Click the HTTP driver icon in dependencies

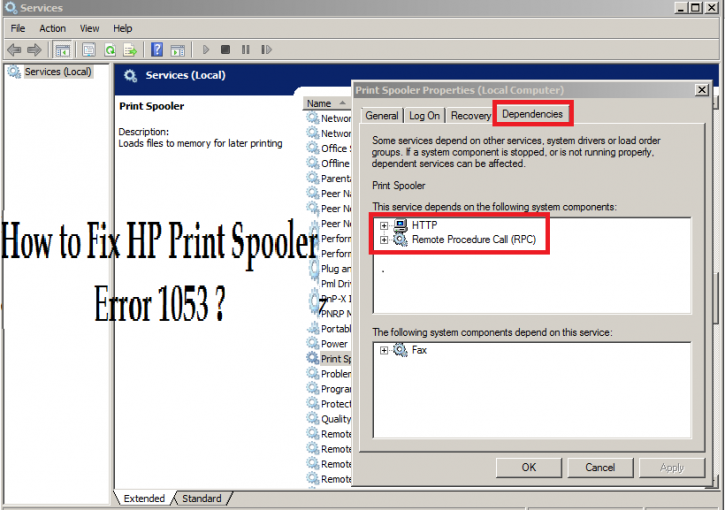(400, 225)
